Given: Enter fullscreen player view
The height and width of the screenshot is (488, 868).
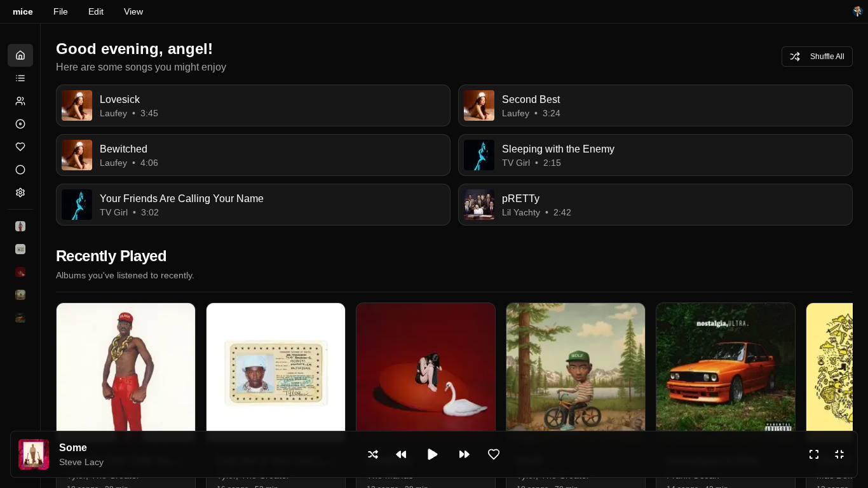Looking at the screenshot, I should tap(813, 454).
